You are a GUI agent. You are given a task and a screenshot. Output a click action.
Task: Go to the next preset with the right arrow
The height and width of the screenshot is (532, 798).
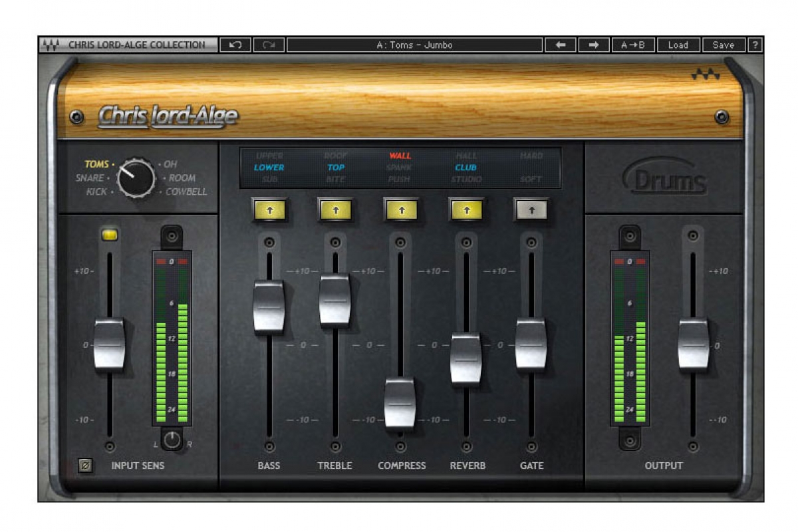594,45
